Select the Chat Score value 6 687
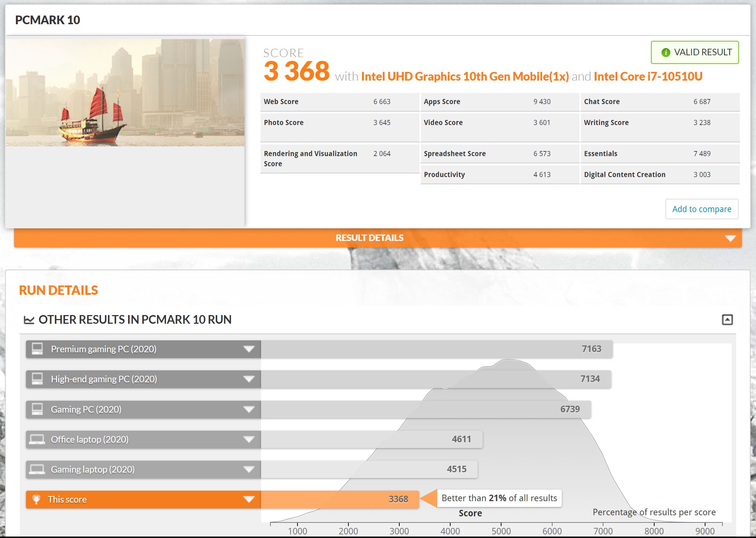The height and width of the screenshot is (538, 756). coord(702,102)
